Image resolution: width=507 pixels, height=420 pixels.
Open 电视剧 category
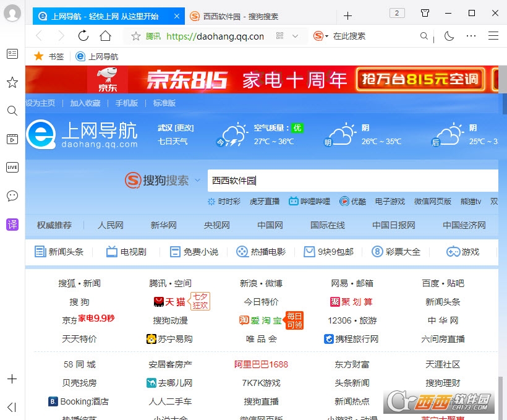(126, 251)
